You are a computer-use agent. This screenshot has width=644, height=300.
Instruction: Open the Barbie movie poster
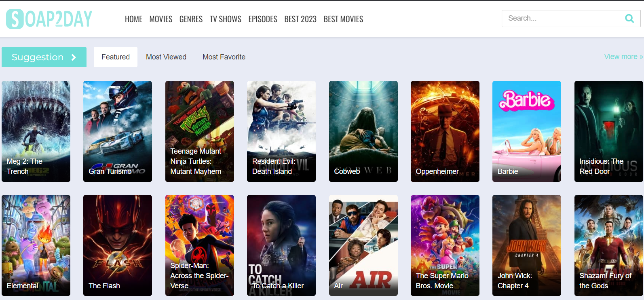[527, 131]
